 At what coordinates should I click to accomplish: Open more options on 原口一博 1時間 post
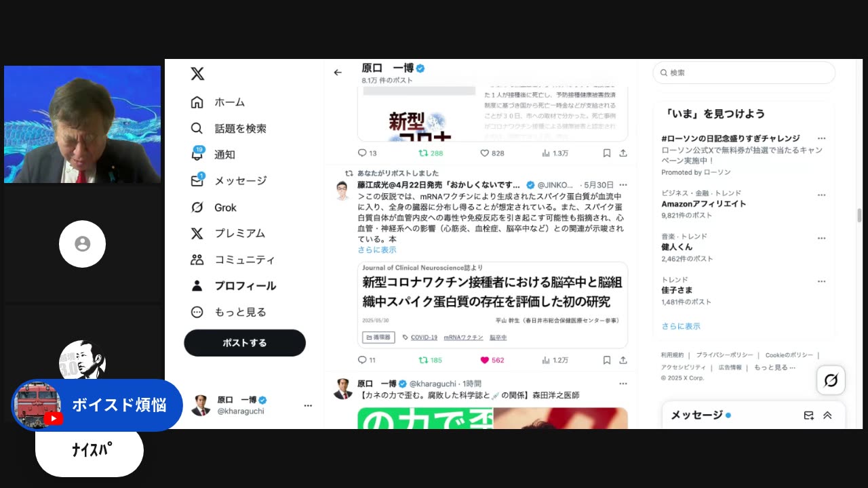623,384
